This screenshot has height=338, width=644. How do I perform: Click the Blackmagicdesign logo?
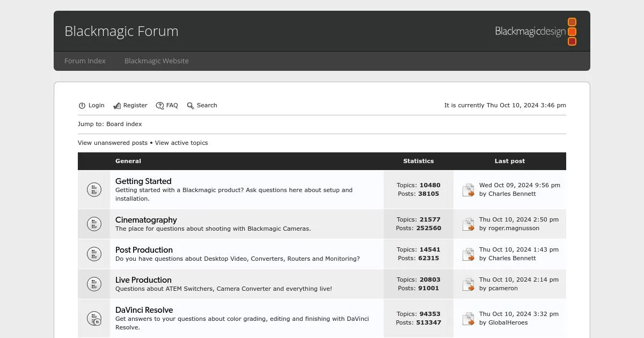pyautogui.click(x=536, y=32)
